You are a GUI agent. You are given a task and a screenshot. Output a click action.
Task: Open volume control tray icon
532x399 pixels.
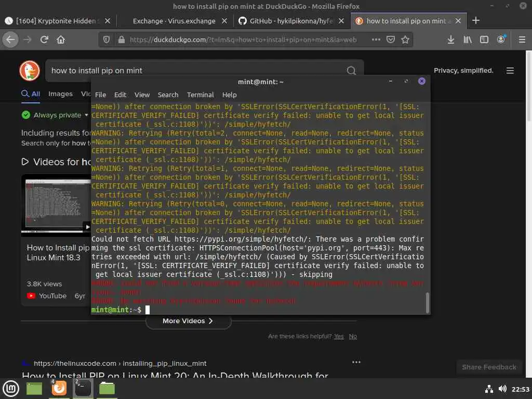[x=502, y=389]
